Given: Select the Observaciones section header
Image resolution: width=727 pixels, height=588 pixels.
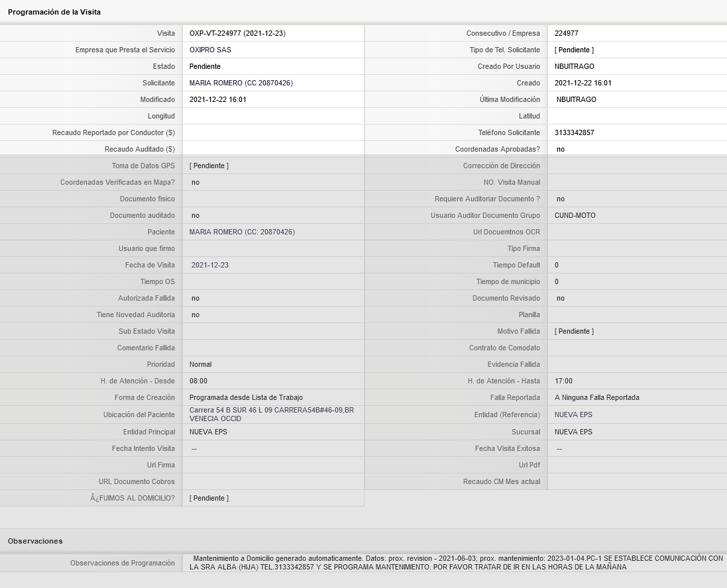Looking at the screenshot, I should (35, 541).
